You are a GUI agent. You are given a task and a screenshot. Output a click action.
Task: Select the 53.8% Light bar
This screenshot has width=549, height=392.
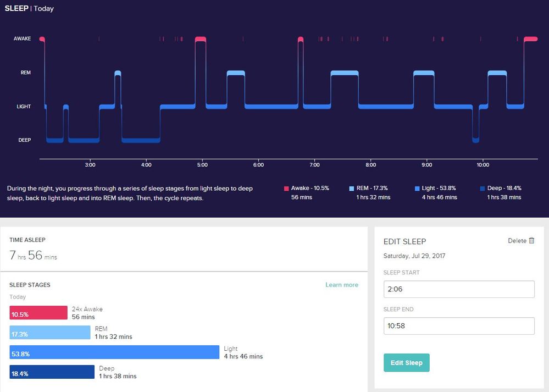tap(114, 352)
